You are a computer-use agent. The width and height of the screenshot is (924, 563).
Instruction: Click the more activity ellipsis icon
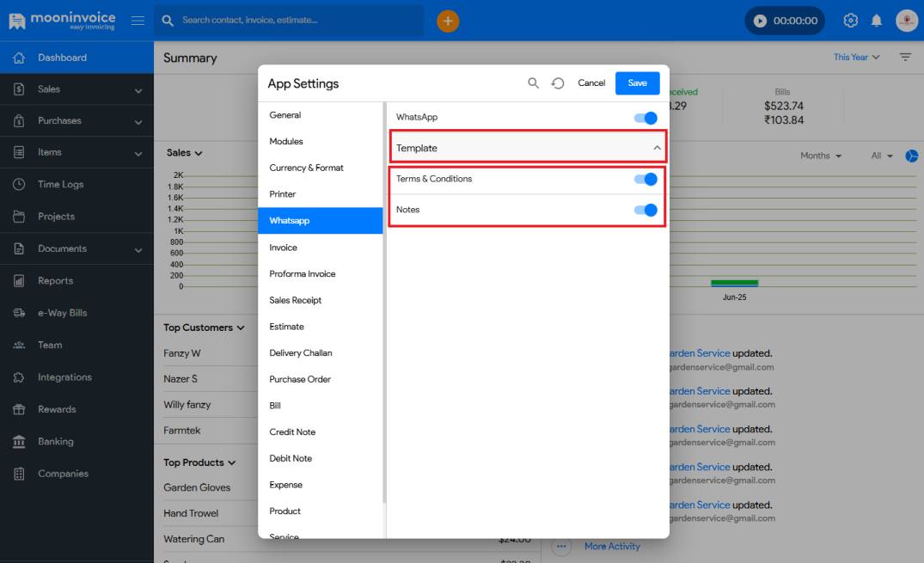pos(561,547)
